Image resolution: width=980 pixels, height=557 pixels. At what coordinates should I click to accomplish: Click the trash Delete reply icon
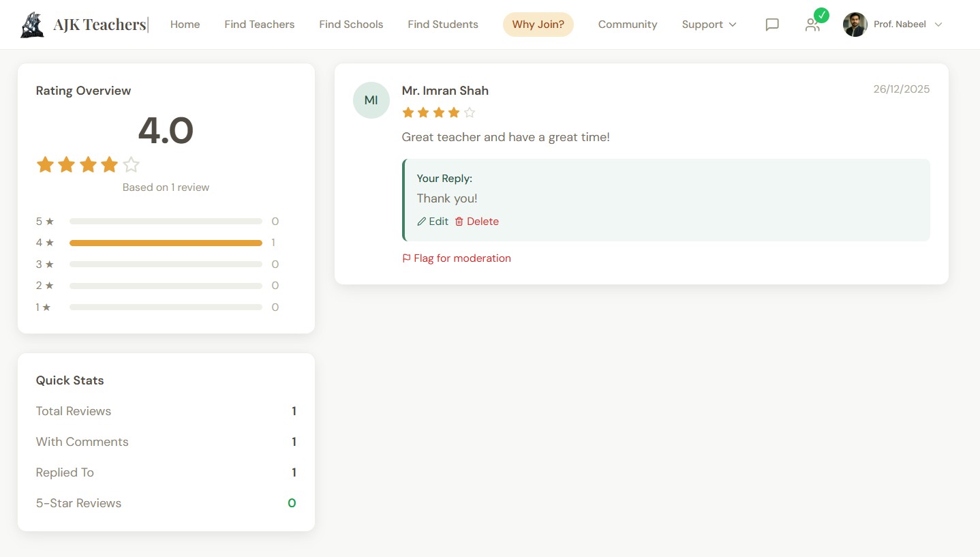coord(459,222)
